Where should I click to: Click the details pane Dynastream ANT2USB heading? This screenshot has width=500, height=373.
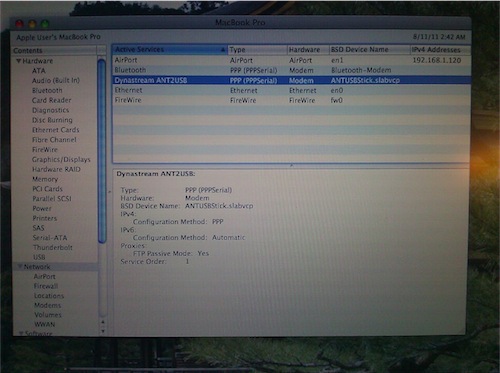click(156, 174)
